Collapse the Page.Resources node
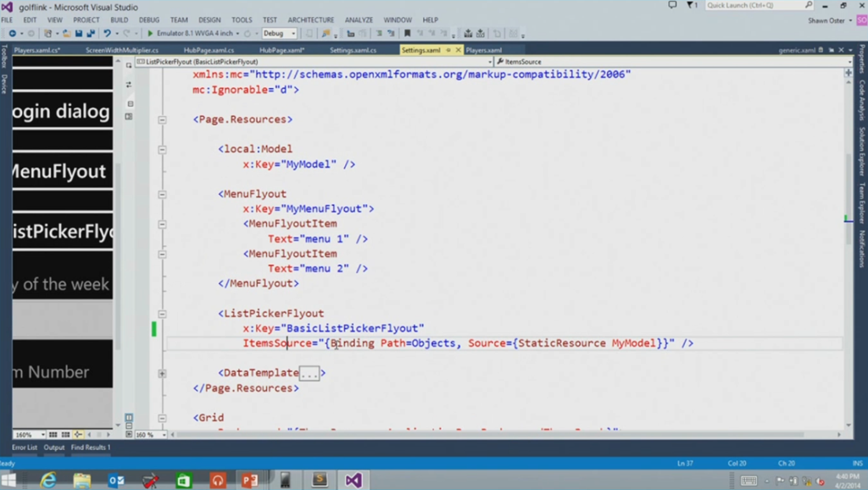The width and height of the screenshot is (868, 490). click(x=162, y=120)
